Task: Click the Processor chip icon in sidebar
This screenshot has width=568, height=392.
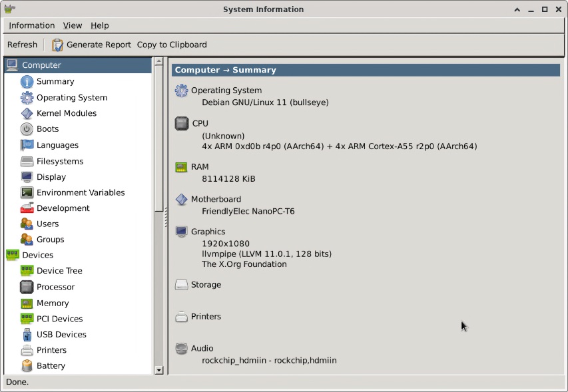Action: (27, 287)
